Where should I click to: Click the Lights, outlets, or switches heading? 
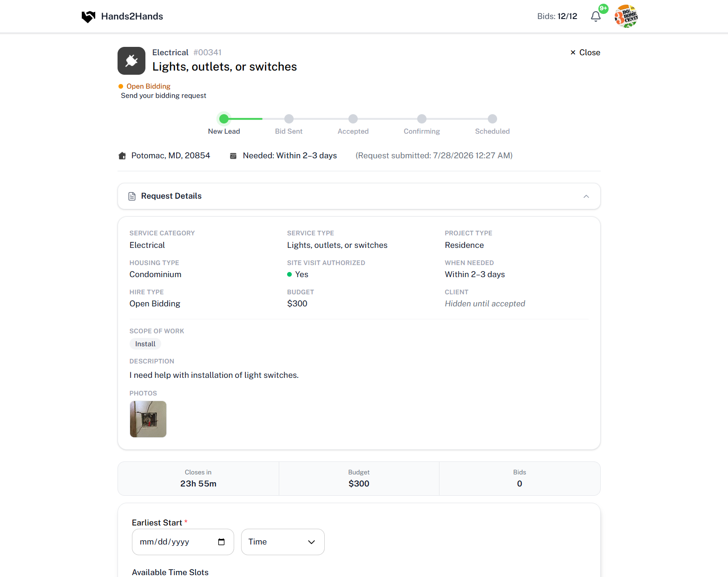224,67
